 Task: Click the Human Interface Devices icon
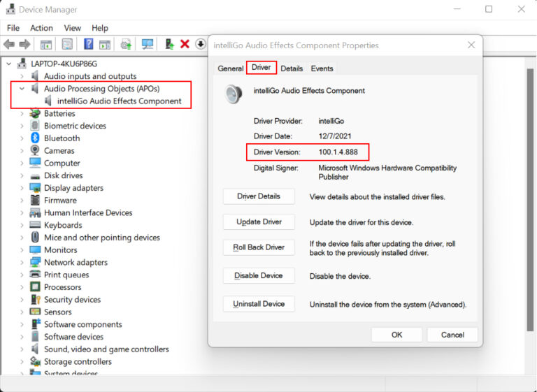point(35,212)
